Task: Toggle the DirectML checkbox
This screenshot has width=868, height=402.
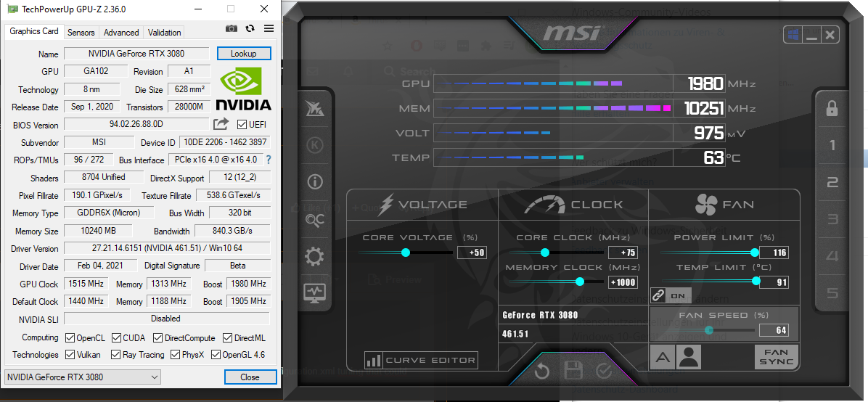Action: [227, 337]
